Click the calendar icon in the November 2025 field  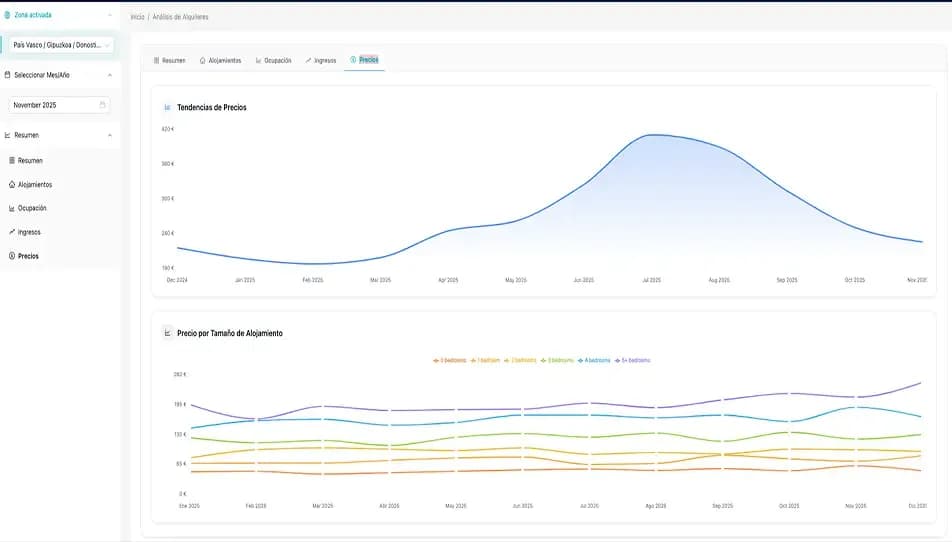tap(102, 105)
